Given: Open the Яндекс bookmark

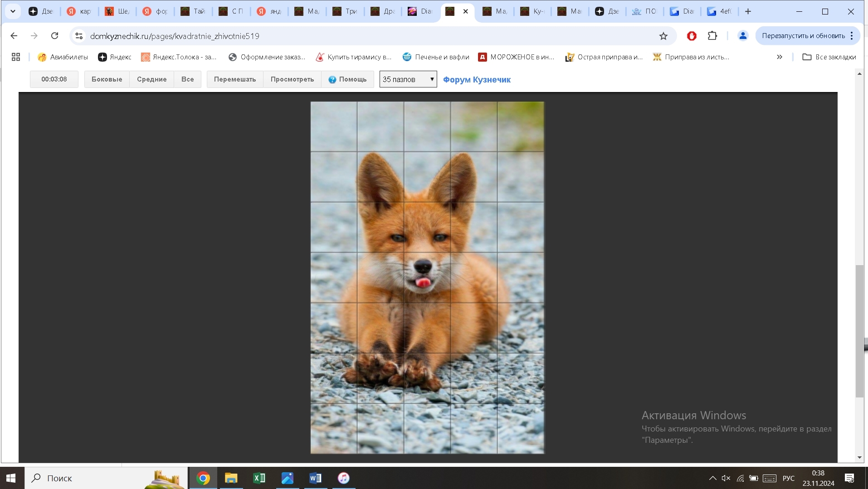Looking at the screenshot, I should (x=115, y=57).
